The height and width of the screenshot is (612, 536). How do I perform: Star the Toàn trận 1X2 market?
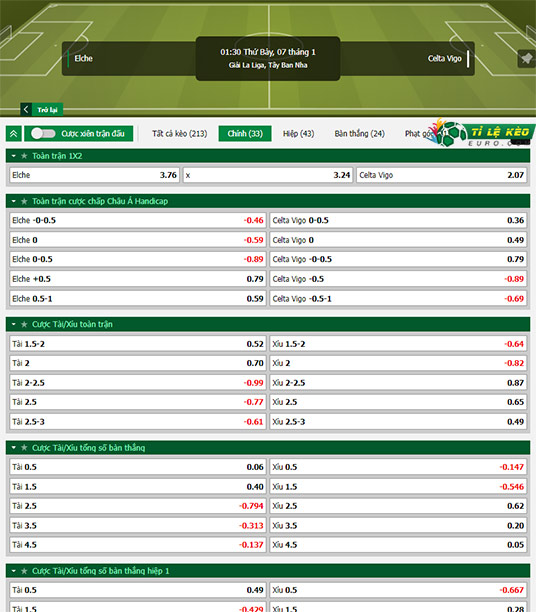pyautogui.click(x=24, y=156)
